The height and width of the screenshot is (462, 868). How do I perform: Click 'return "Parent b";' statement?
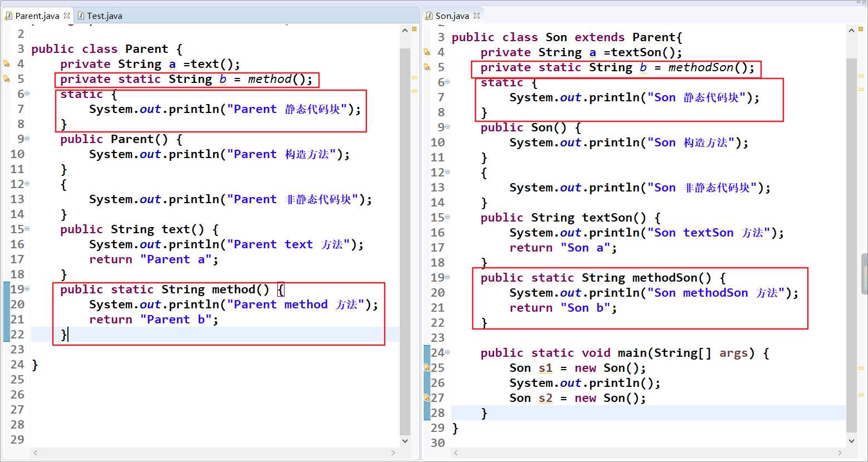click(154, 320)
